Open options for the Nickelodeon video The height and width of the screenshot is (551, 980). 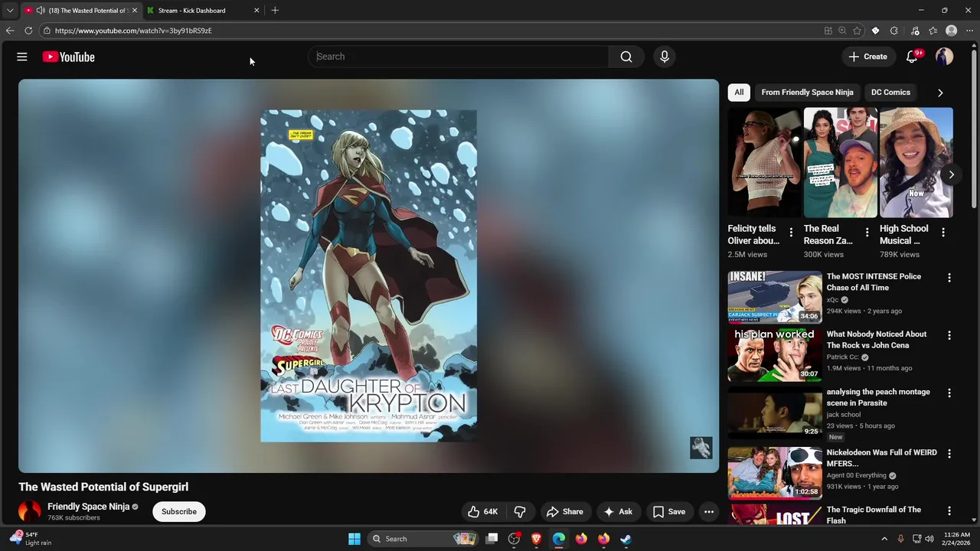pyautogui.click(x=949, y=453)
